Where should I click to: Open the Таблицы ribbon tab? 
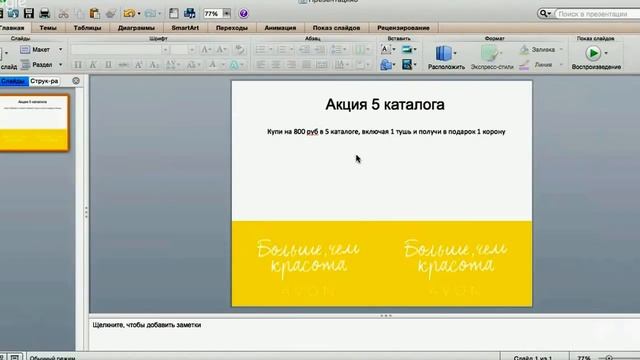coord(87,28)
